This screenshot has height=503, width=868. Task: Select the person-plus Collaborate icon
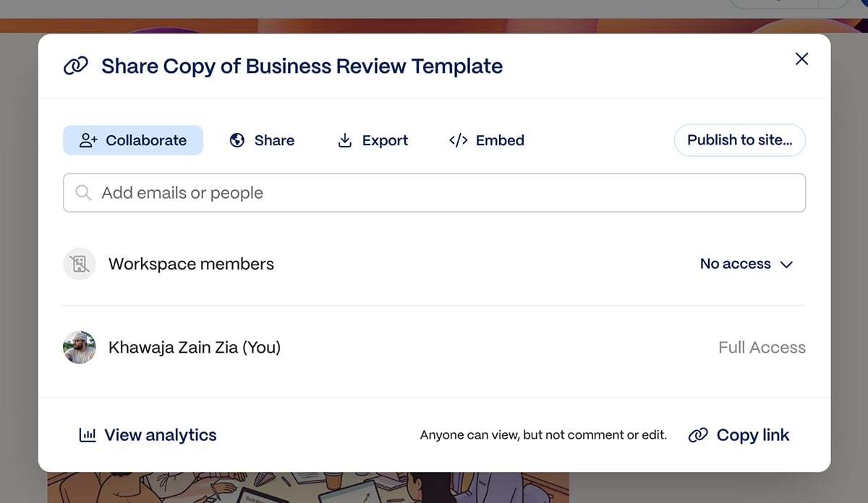click(88, 140)
